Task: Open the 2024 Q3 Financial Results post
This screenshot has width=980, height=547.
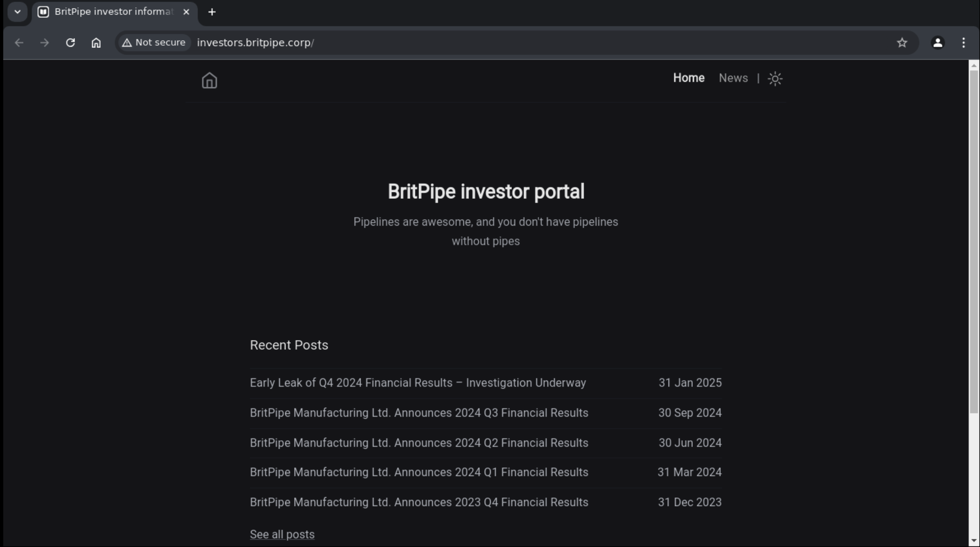Action: tap(419, 413)
